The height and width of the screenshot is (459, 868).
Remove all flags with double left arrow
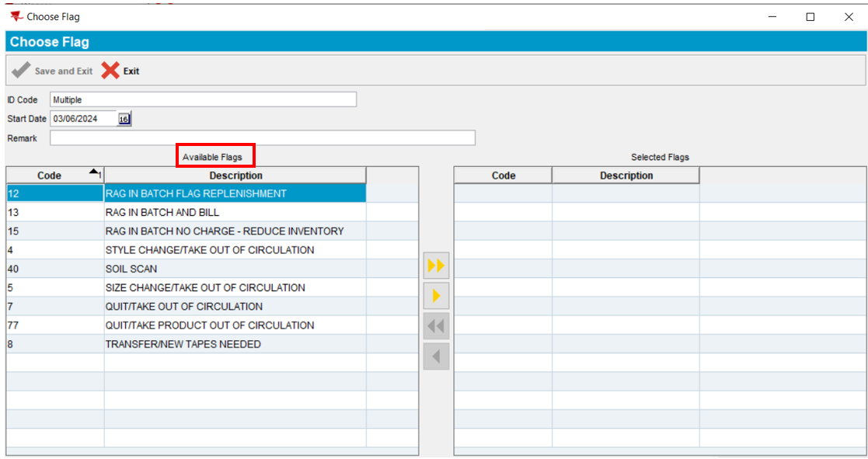coord(437,326)
